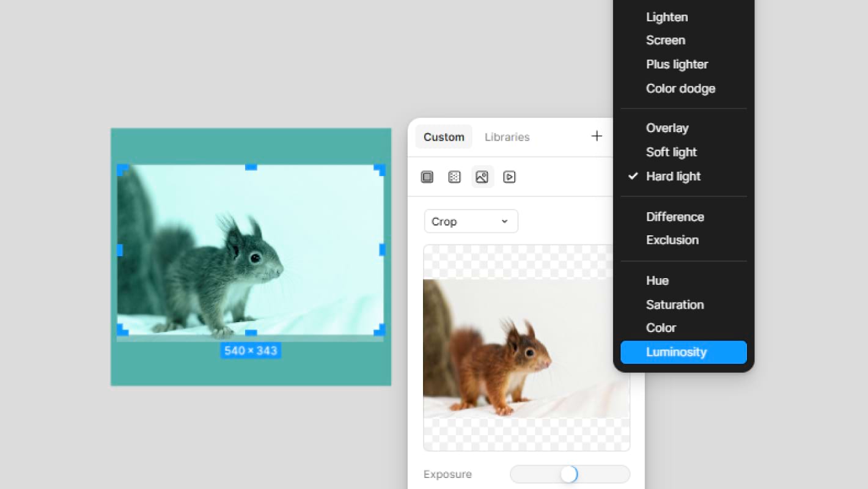The height and width of the screenshot is (489, 868).
Task: Click the 540 × 343 size label
Action: click(251, 351)
